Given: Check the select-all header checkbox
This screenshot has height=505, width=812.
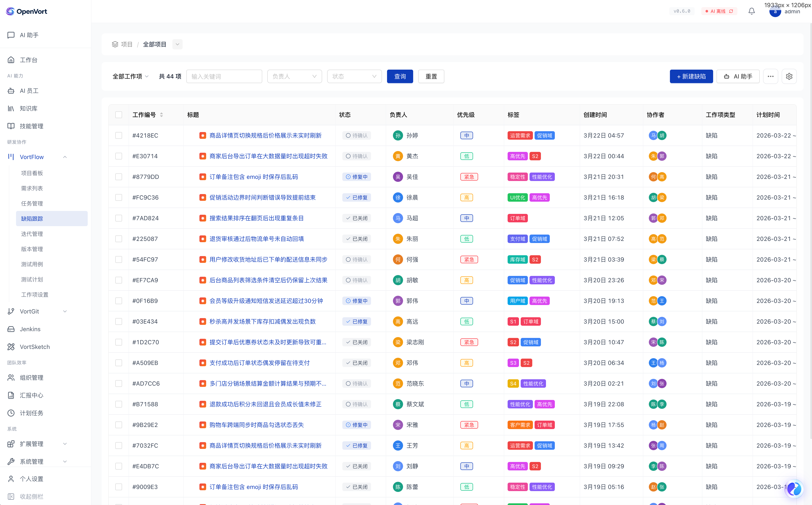Looking at the screenshot, I should pyautogui.click(x=119, y=115).
